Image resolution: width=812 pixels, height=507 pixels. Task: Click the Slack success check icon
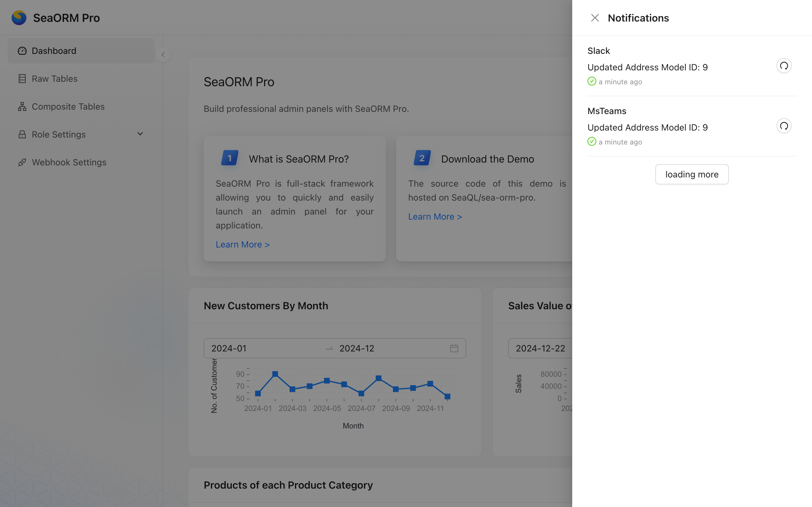tap(592, 81)
